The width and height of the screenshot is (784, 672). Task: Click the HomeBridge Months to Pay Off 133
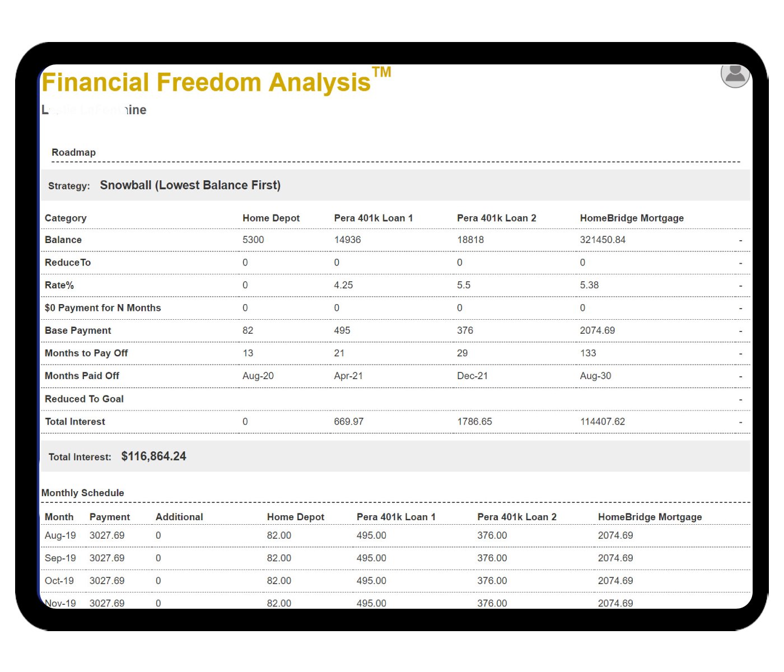point(587,353)
